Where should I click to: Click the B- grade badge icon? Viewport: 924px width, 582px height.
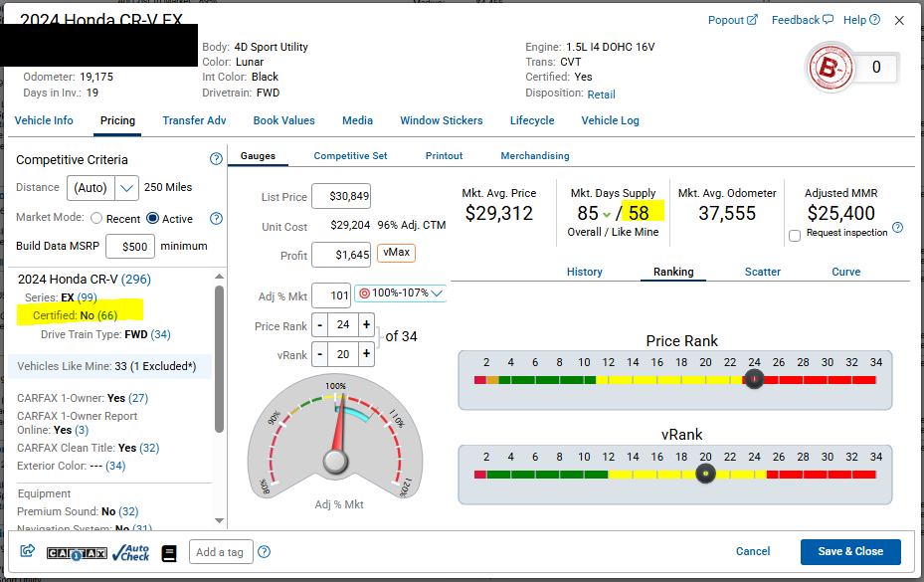coord(831,69)
